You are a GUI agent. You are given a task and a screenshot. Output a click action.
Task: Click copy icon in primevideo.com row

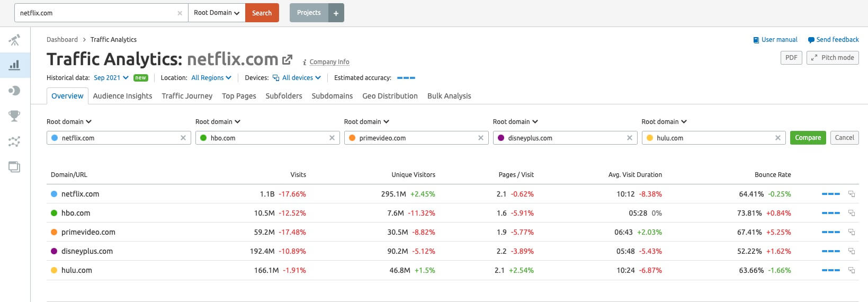[x=852, y=232]
